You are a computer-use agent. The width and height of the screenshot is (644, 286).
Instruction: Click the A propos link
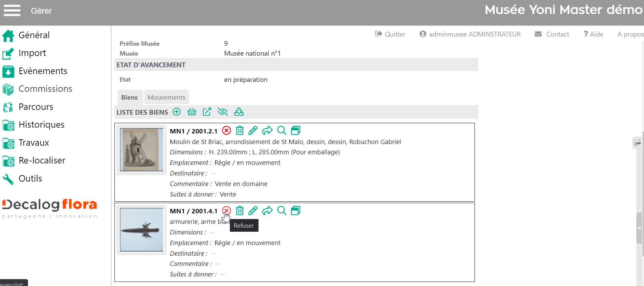click(x=631, y=34)
